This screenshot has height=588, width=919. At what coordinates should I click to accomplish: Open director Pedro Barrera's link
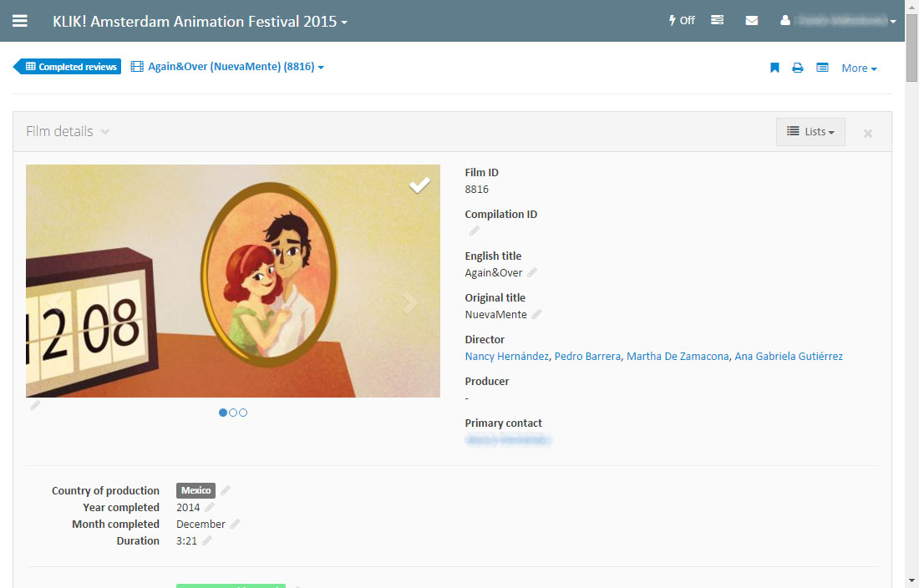(x=587, y=357)
